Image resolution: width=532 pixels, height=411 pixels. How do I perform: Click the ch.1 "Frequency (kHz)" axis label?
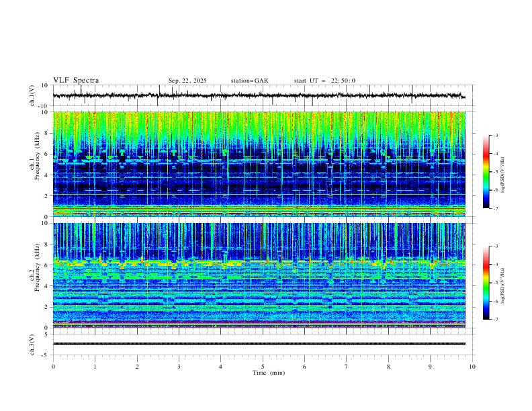click(37, 156)
